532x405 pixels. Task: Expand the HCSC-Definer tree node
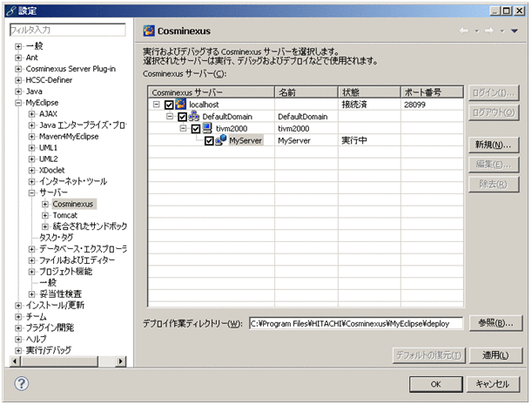click(x=18, y=80)
